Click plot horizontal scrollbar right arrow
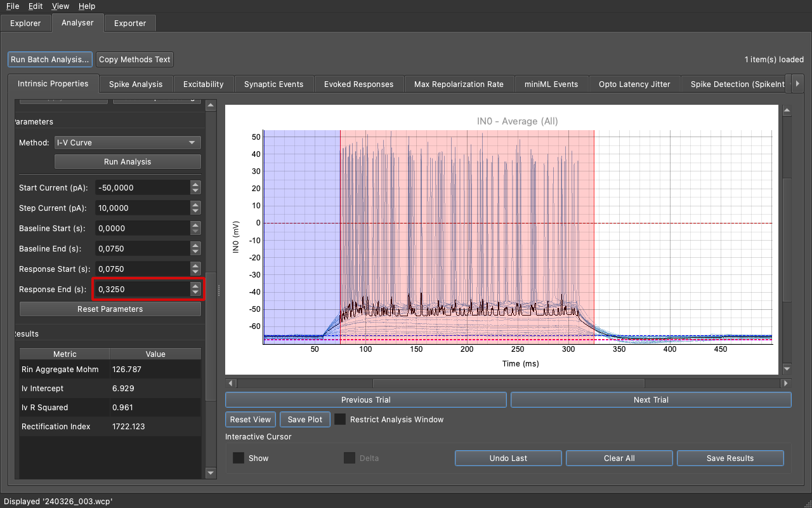Viewport: 812px width, 508px height. point(786,384)
